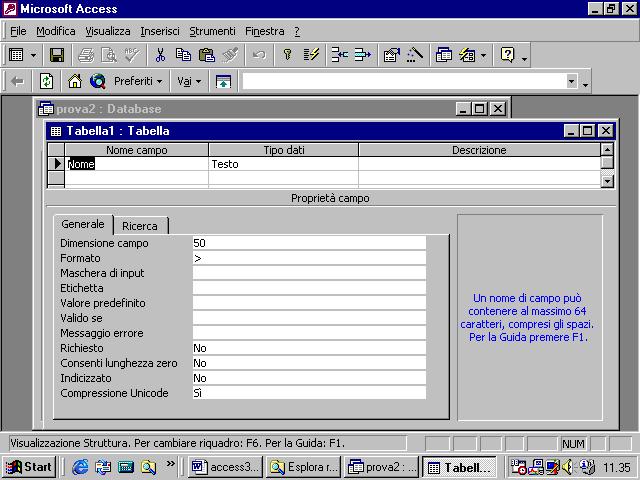Click inside the web address box
This screenshot has height=480, width=640.
pos(403,82)
